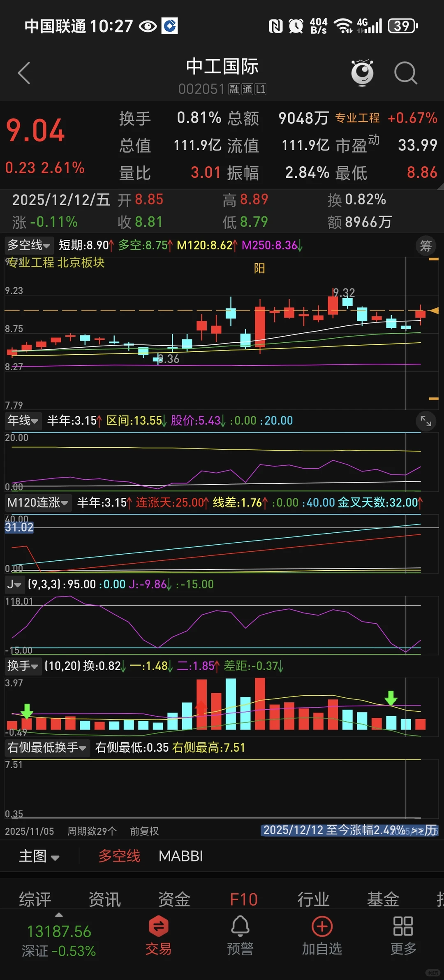The width and height of the screenshot is (444, 980).
Task: Open the robot assistant icon
Action: (x=362, y=73)
